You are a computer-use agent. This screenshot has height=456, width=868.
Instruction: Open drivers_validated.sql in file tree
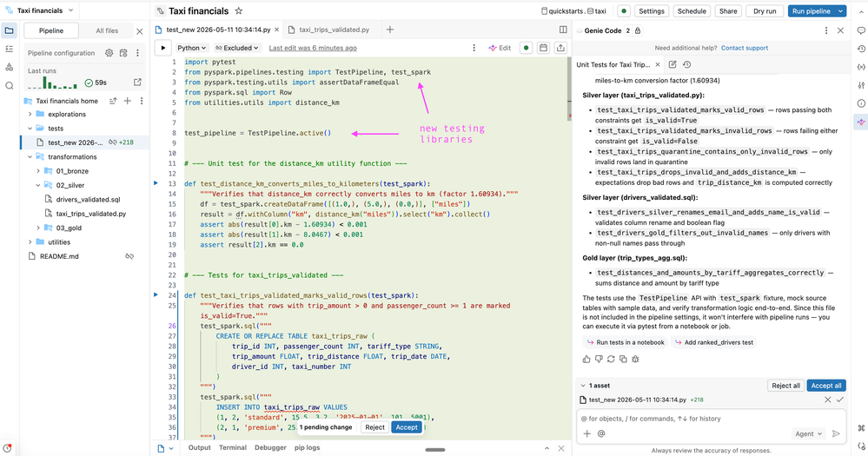point(88,199)
